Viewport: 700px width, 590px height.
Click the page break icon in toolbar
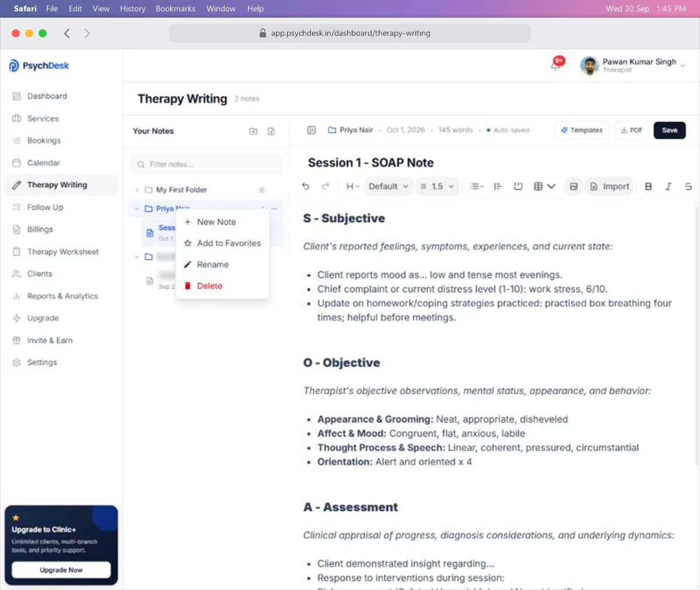[518, 186]
